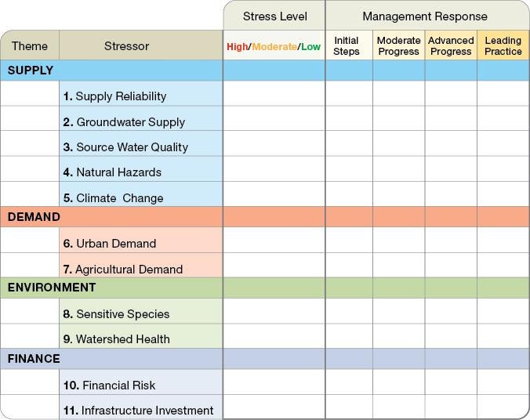Select the SUPPLY theme row

point(31,71)
